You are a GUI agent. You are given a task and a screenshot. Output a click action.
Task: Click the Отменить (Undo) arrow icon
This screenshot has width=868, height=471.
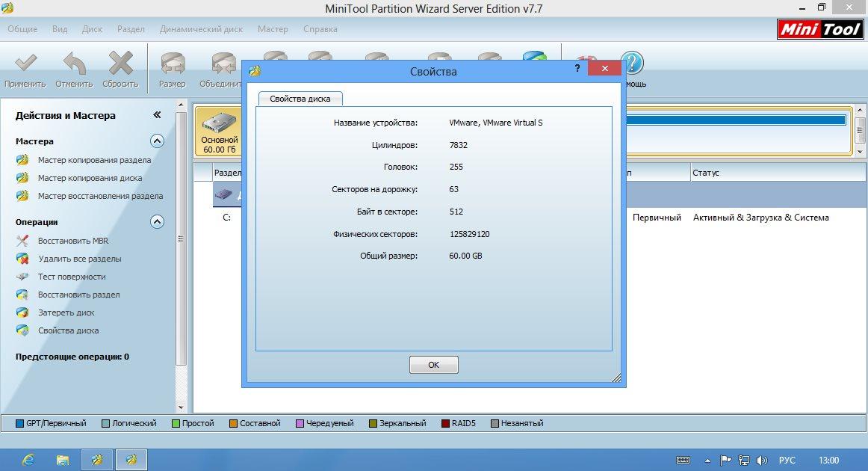(74, 63)
